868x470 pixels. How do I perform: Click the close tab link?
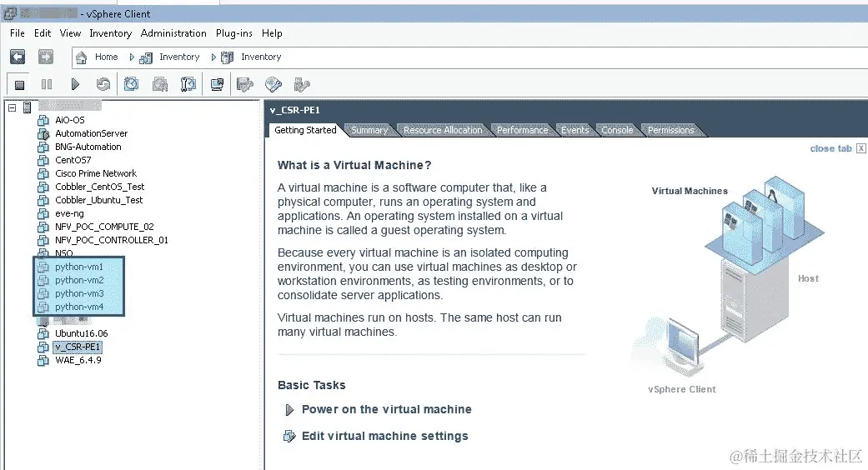coord(830,148)
